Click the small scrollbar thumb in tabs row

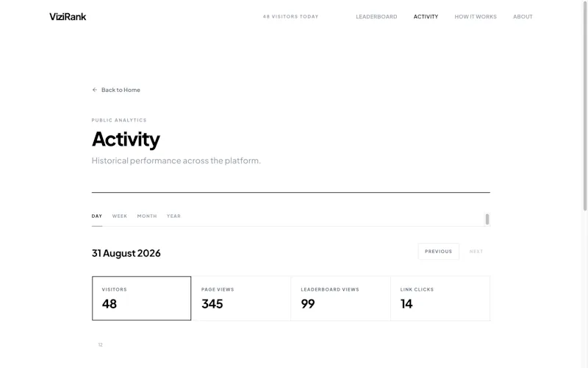tap(487, 219)
